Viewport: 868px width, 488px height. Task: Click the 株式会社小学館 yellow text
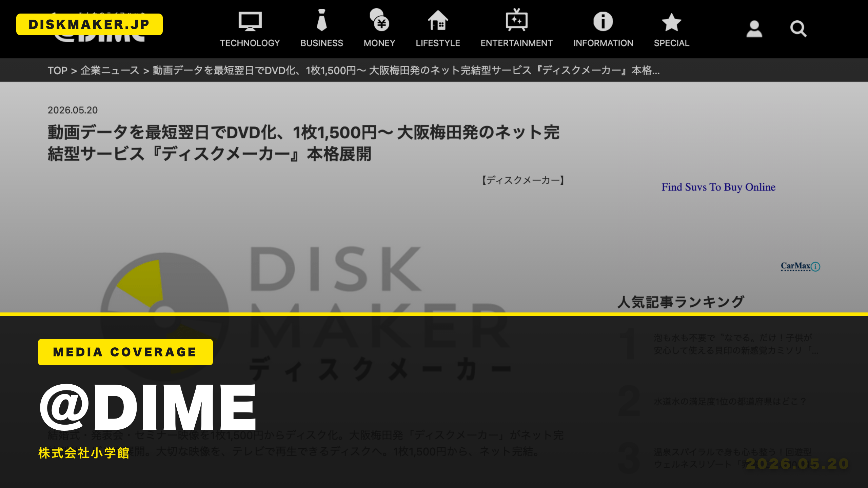click(x=84, y=453)
